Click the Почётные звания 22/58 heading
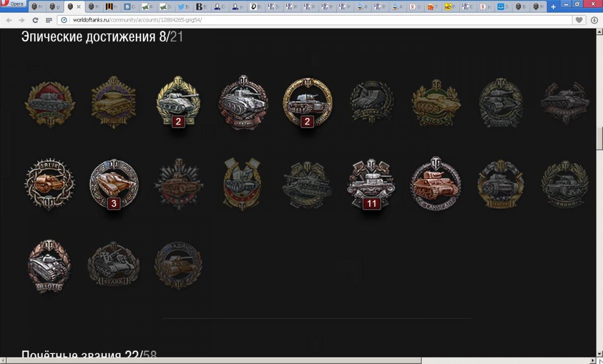Image resolution: width=603 pixels, height=364 pixels. point(89,355)
